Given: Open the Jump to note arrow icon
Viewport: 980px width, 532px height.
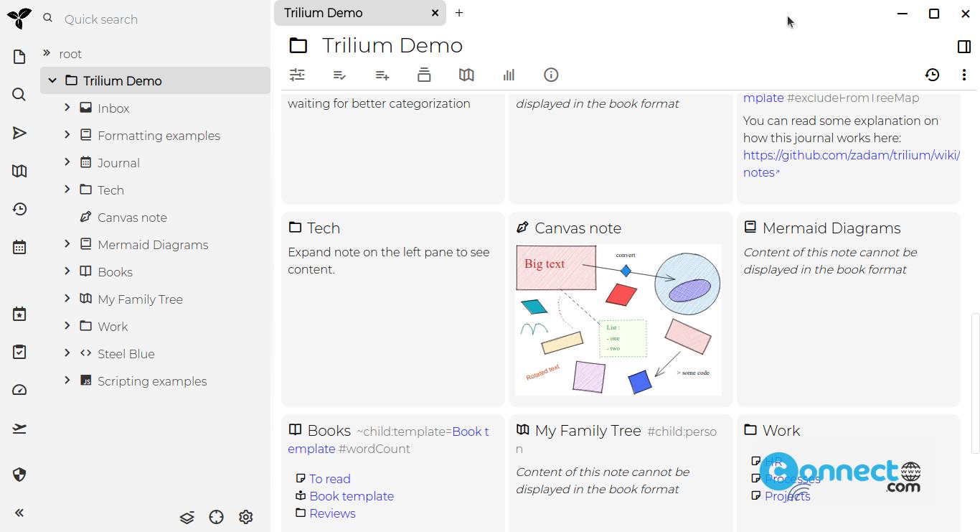Looking at the screenshot, I should pos(19,133).
